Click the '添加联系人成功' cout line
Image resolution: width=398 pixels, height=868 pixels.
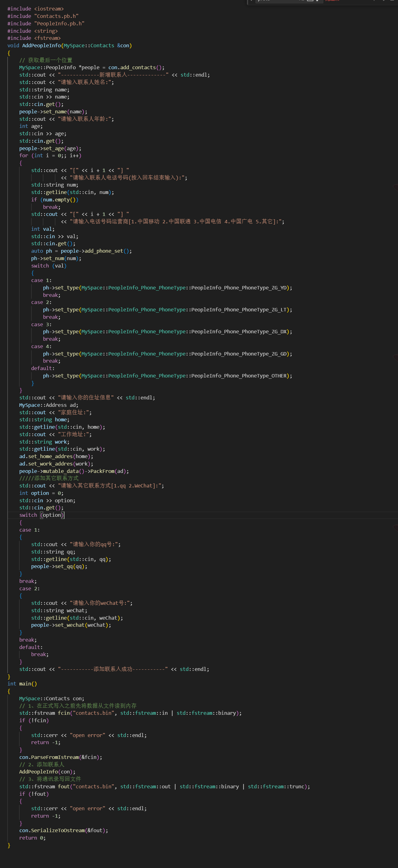[x=114, y=669]
